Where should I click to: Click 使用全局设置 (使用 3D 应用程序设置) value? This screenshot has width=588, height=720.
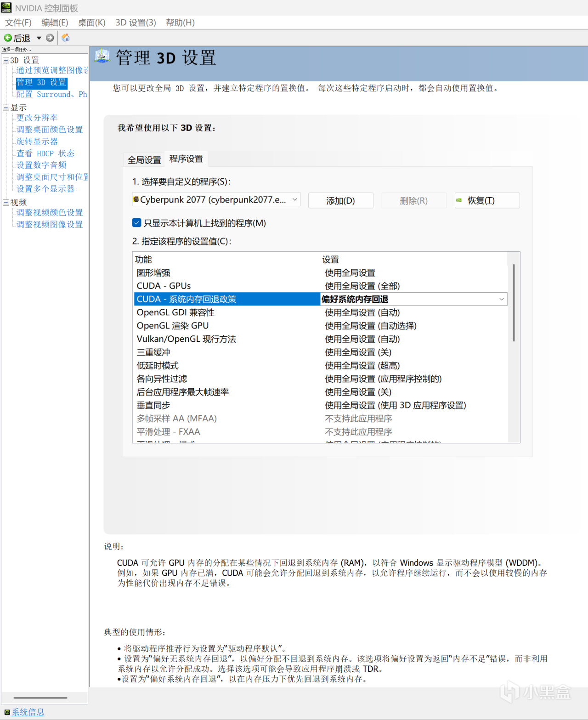[396, 406]
